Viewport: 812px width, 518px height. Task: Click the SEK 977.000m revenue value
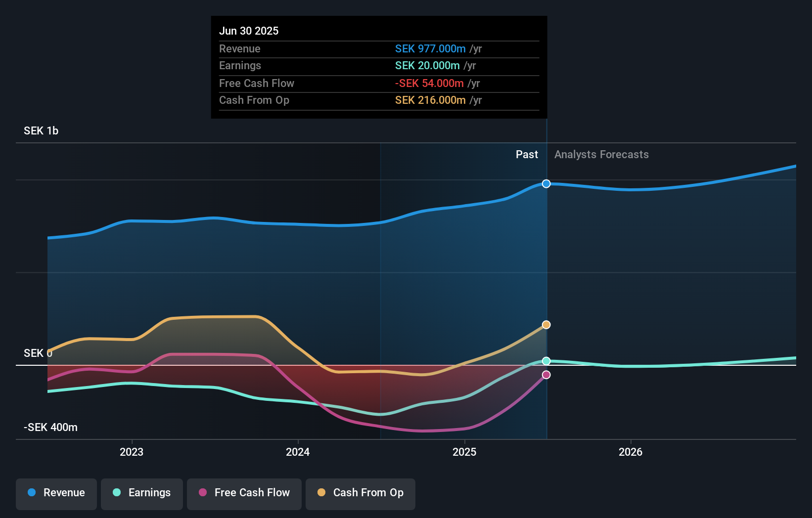pyautogui.click(x=430, y=48)
